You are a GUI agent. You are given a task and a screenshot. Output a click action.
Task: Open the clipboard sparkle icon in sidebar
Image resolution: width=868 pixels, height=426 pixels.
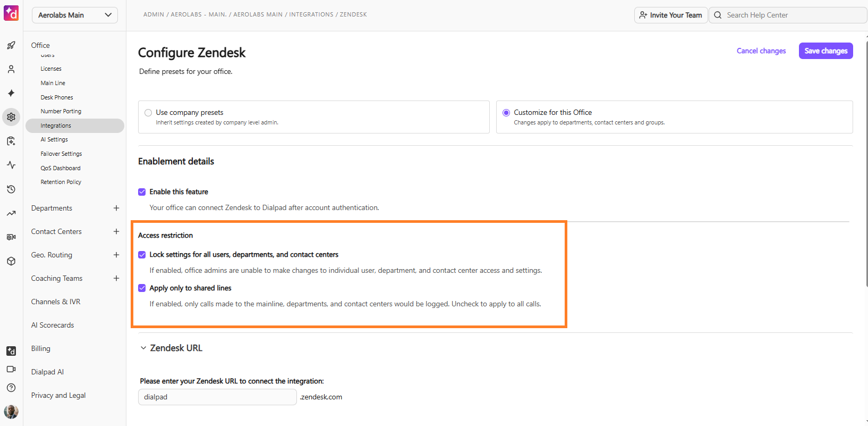[11, 141]
